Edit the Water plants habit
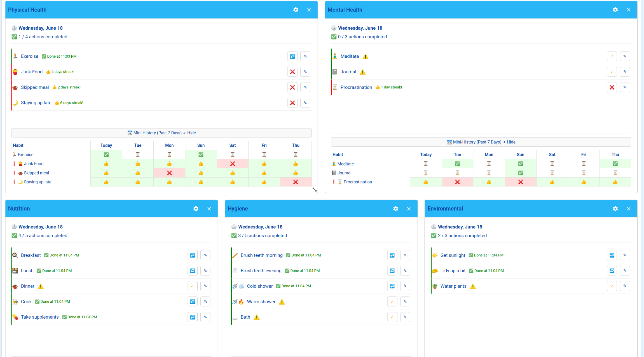The width and height of the screenshot is (644, 357). pyautogui.click(x=625, y=286)
